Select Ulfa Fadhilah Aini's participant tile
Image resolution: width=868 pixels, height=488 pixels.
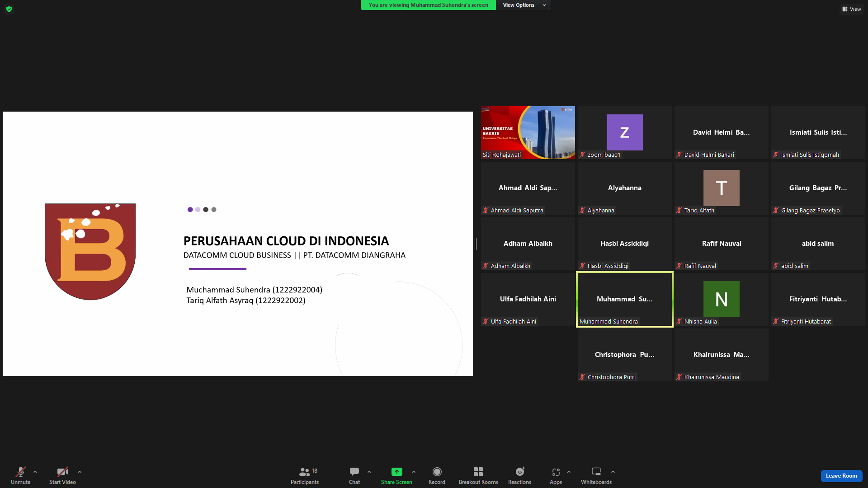point(528,299)
